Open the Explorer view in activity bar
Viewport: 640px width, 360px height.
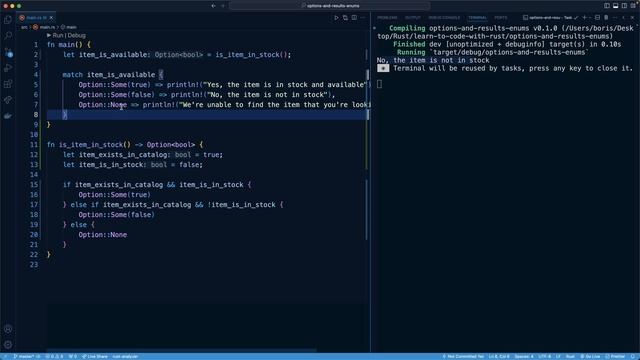8,20
